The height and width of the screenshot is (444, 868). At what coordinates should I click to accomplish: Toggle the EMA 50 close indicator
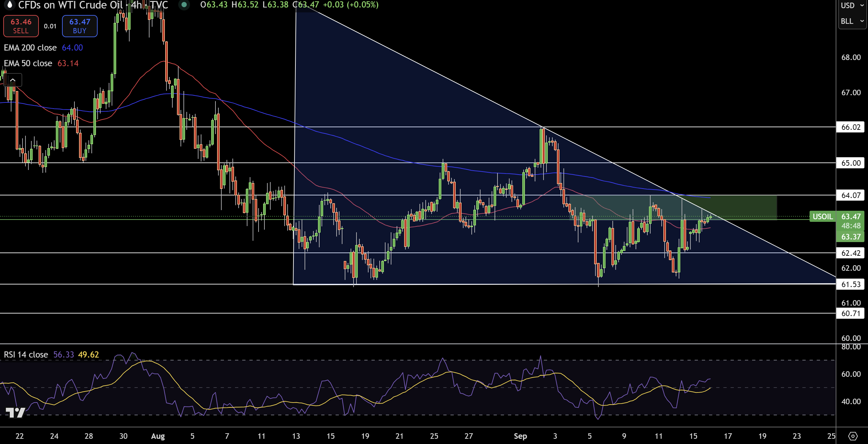pos(28,63)
